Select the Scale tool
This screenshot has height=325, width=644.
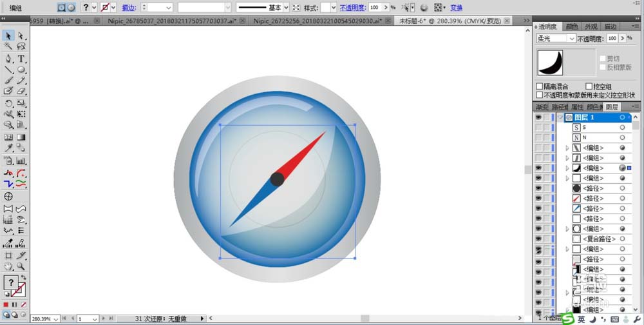21,103
